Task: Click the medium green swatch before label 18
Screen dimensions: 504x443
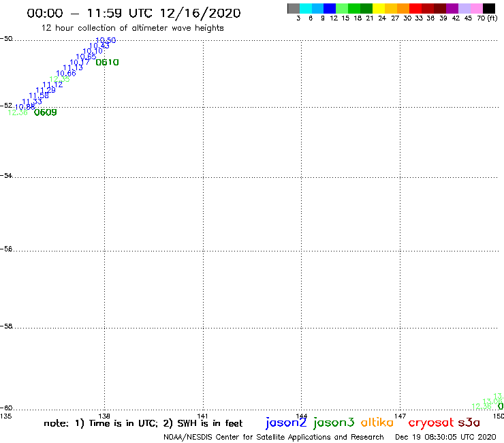Action: click(x=355, y=8)
